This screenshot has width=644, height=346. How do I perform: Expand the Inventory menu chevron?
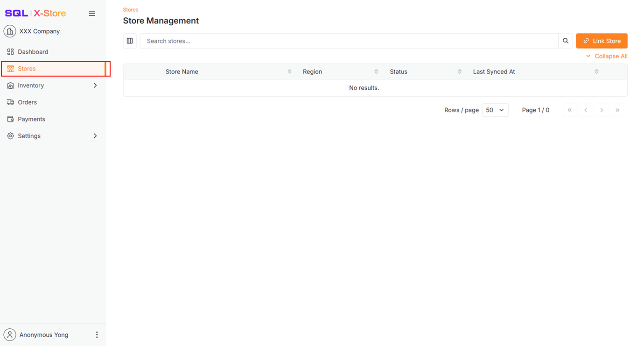pos(95,85)
